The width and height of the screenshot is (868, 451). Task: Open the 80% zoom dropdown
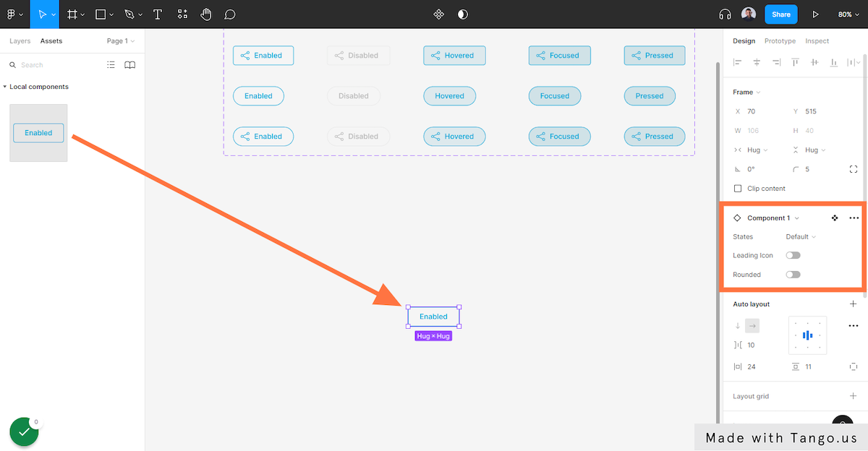point(848,14)
